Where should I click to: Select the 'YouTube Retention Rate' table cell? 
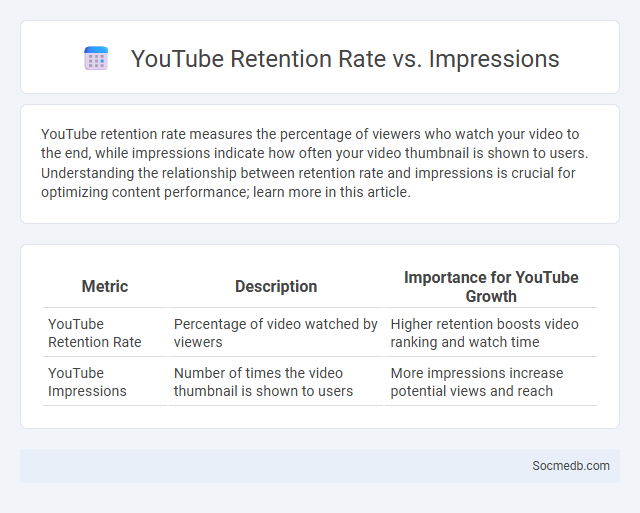click(x=105, y=333)
